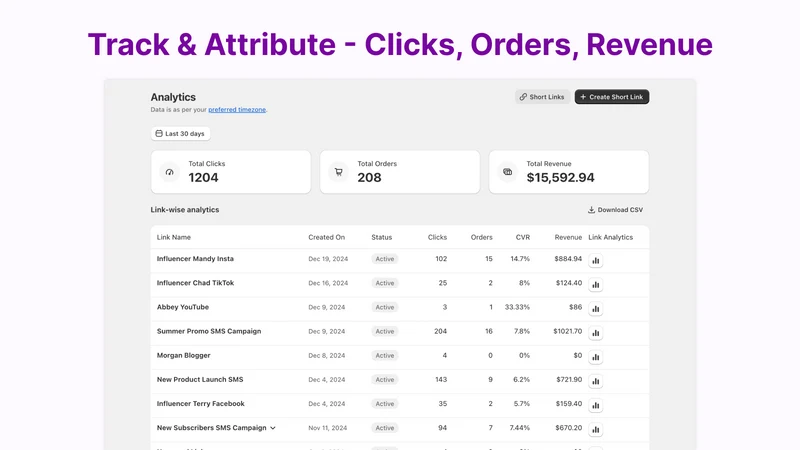800x450 pixels.
Task: Open link analytics for Summer Promo SMS Campaign
Action: pyautogui.click(x=595, y=333)
